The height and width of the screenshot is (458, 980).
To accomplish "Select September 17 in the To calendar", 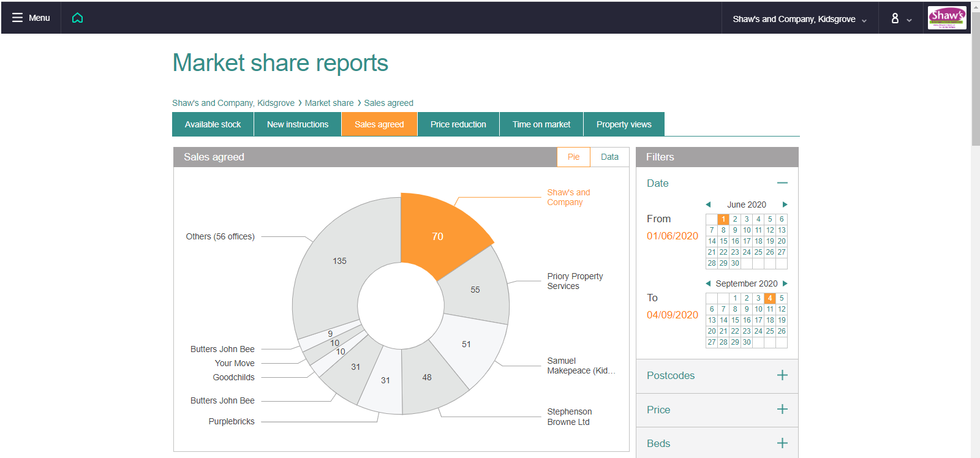I will point(758,320).
